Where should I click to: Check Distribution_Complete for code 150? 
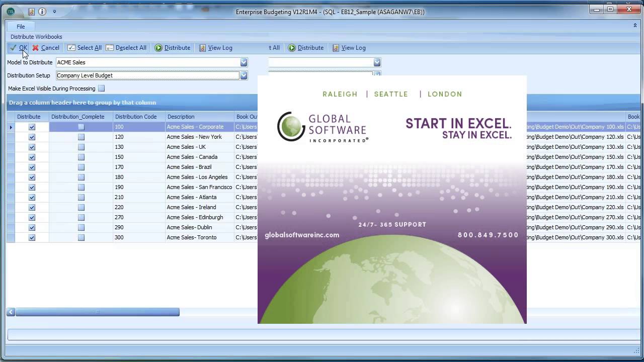pyautogui.click(x=81, y=157)
